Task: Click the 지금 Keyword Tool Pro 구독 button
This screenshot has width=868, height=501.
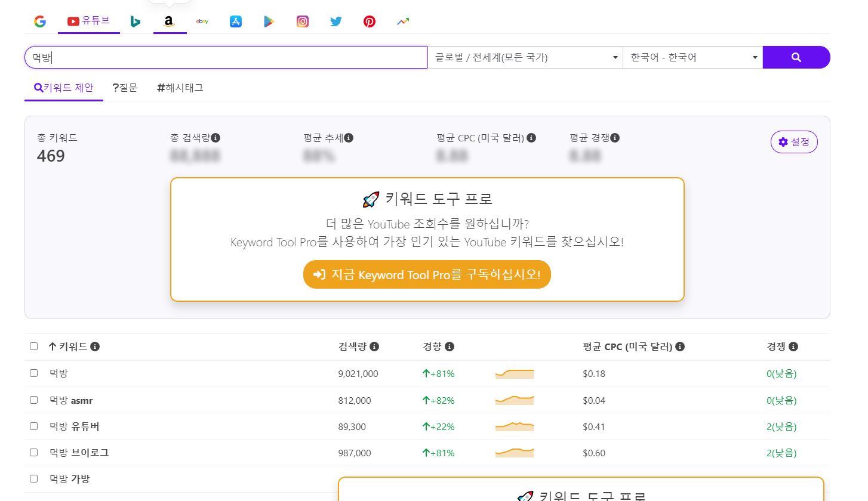Action: pos(427,274)
